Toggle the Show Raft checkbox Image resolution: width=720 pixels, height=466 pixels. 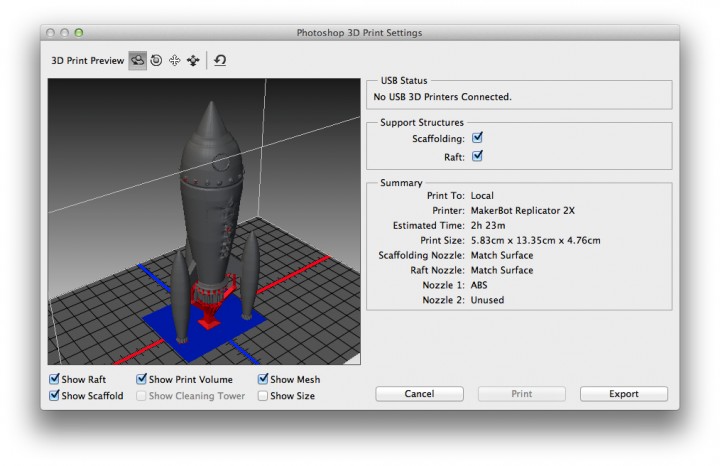[54, 379]
